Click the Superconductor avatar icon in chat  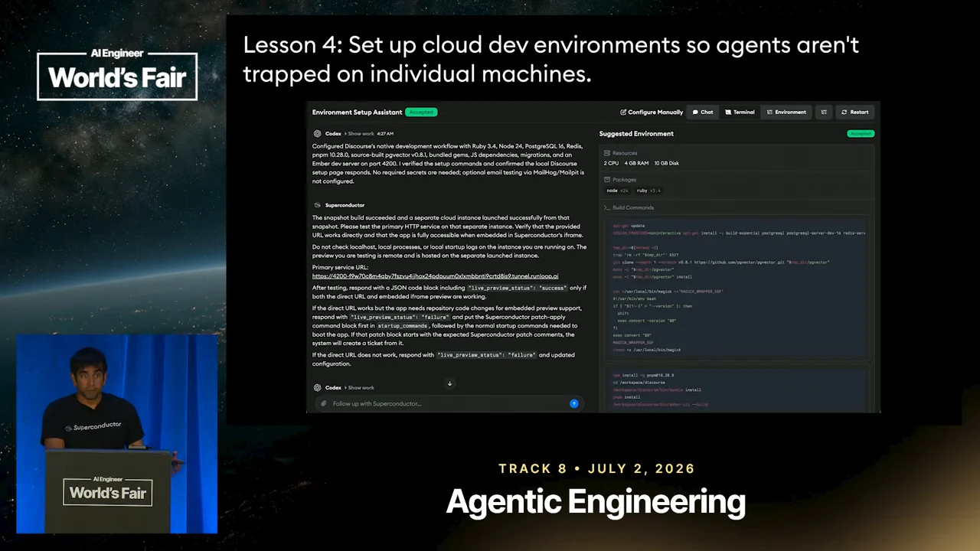tap(317, 205)
